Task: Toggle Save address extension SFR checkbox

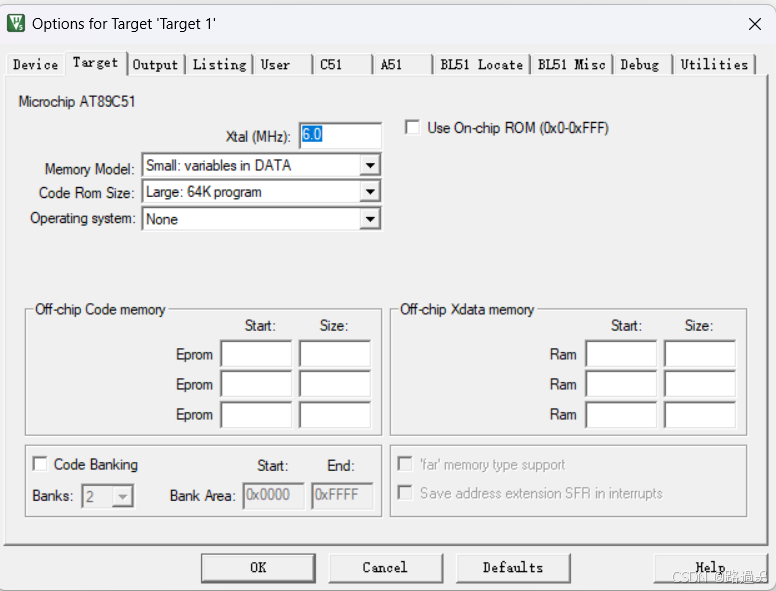Action: 405,492
